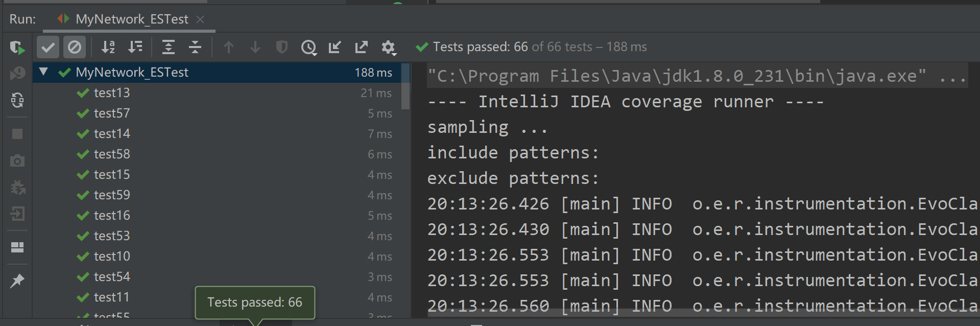Screen dimensions: 980x326
Task: Open test history clock icon
Action: coord(309,48)
